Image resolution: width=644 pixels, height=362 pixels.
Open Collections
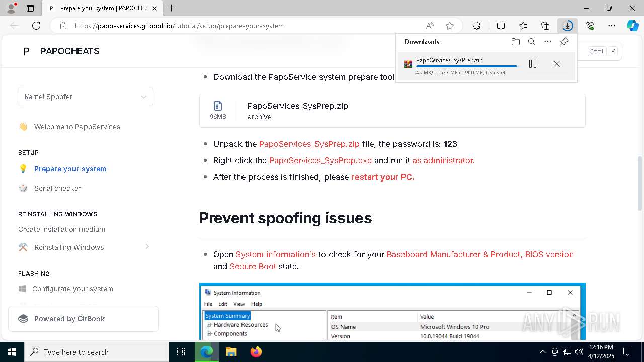545,26
